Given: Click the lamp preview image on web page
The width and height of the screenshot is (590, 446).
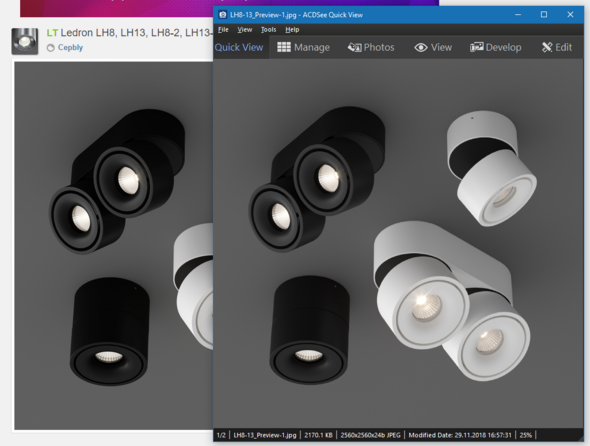Looking at the screenshot, I should 114,245.
